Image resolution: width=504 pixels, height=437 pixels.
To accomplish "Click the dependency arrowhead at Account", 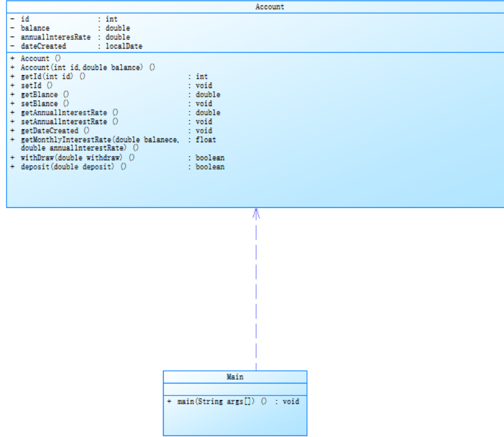I will 256,214.
